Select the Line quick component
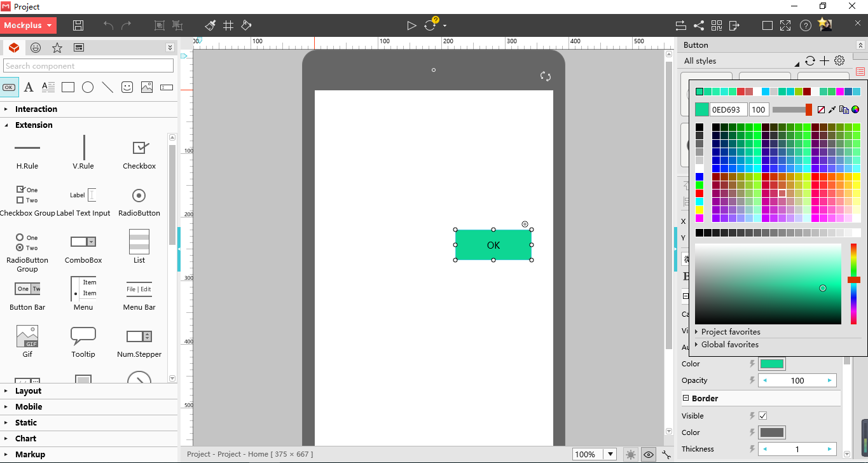Image resolution: width=868 pixels, height=463 pixels. click(107, 87)
